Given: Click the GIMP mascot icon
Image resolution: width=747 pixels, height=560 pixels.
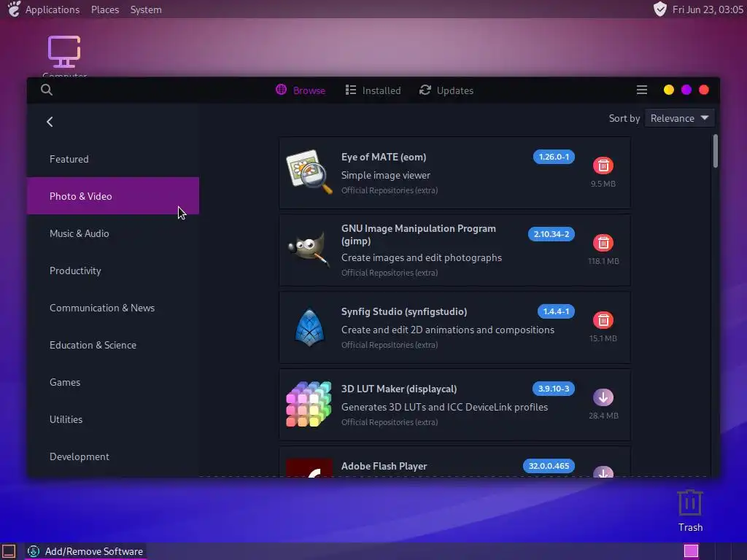Looking at the screenshot, I should [309, 249].
